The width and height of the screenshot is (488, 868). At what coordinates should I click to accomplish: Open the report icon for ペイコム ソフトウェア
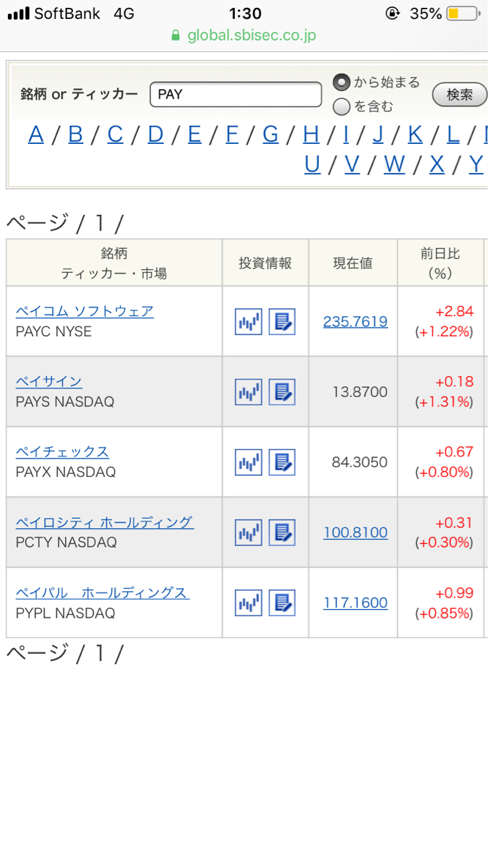pos(282,321)
